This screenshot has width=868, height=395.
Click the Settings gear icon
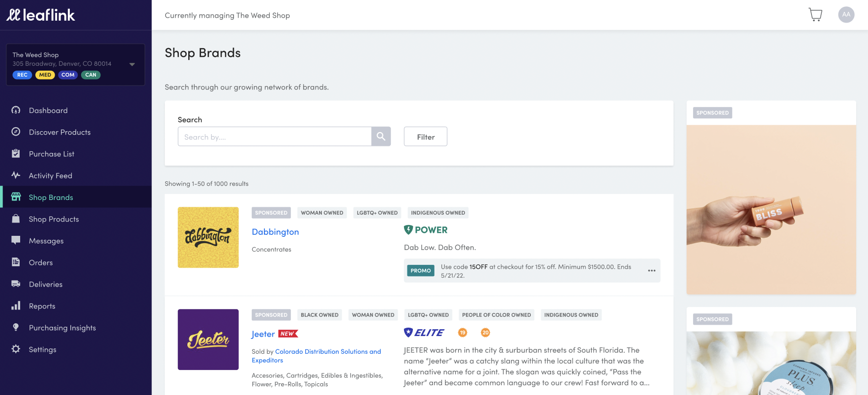(x=16, y=349)
